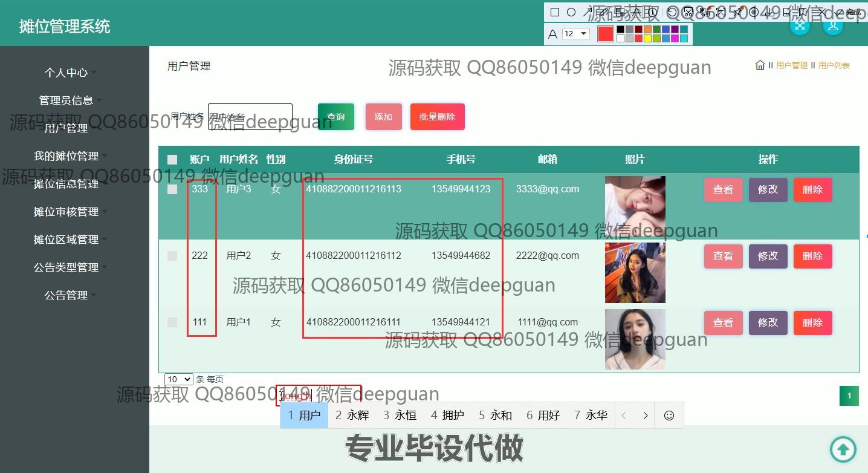Click the download save screenshot icon
Viewport: 868px width, 473px height.
pyautogui.click(x=769, y=12)
